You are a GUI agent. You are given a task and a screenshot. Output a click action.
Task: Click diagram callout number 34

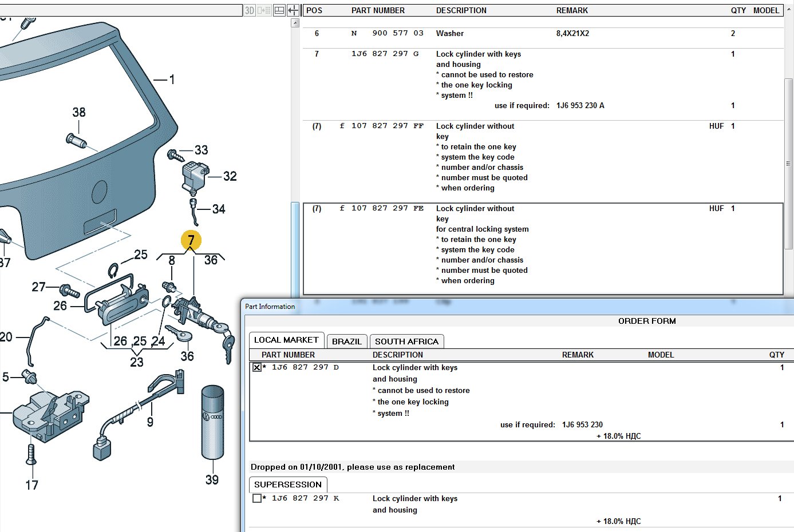click(x=219, y=209)
